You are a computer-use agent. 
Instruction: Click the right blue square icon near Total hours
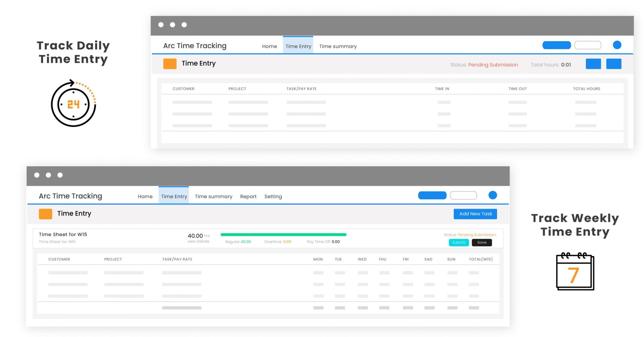614,64
